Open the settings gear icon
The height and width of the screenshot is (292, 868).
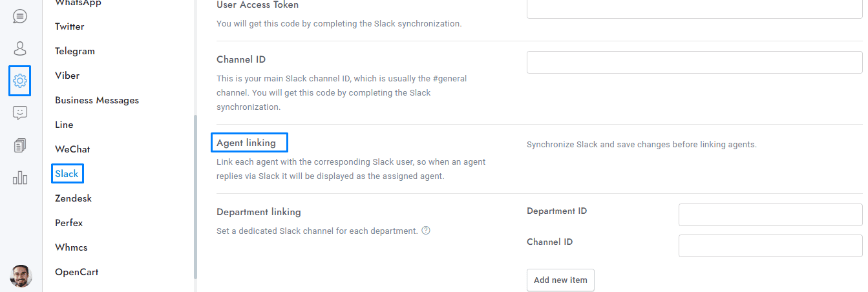20,81
